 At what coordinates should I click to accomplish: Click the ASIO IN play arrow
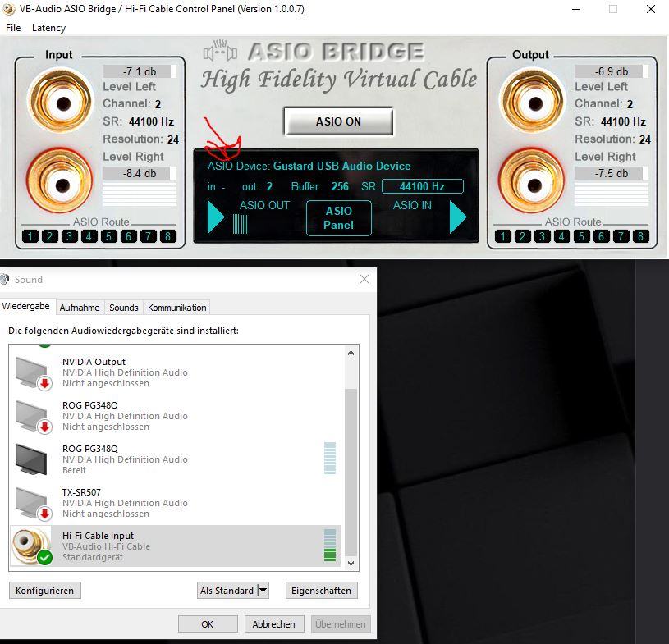458,217
